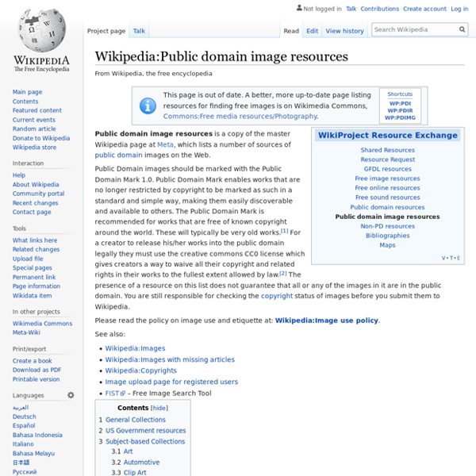Screen dimensions: 476x476
Task: Click Download as PDF
Action: [36, 370]
